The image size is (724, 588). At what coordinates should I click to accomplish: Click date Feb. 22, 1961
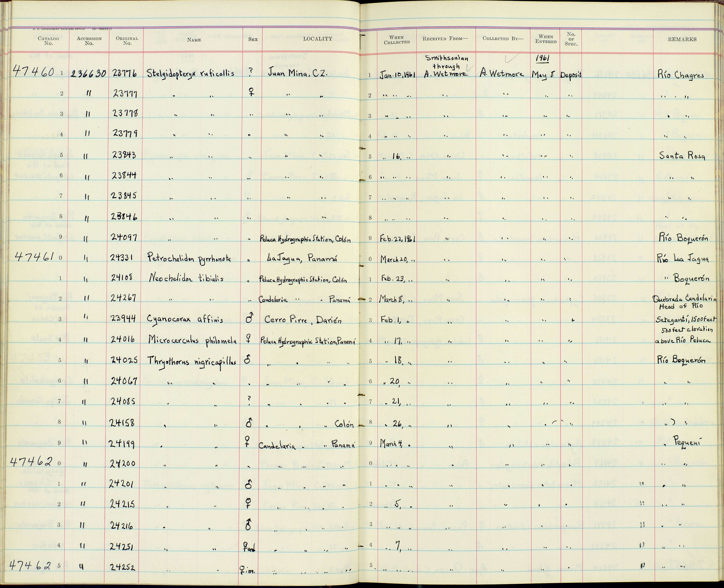click(x=398, y=239)
